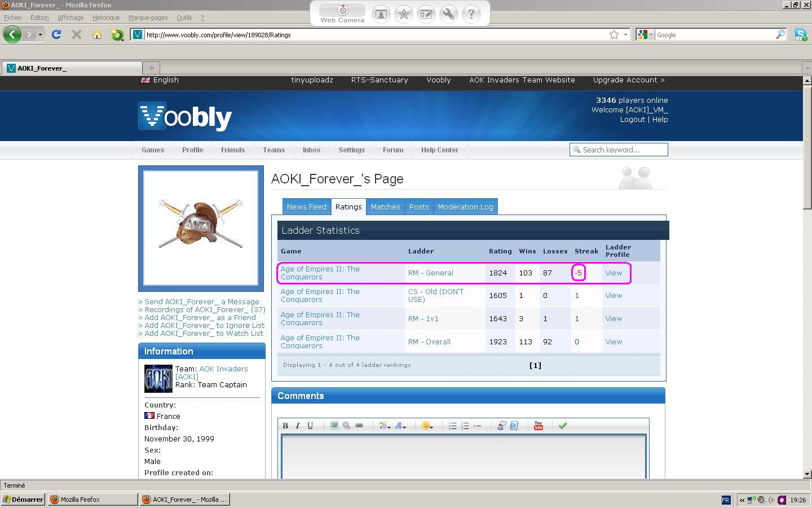Open the Fichier menu
The height and width of the screenshot is (508, 812).
[x=12, y=17]
